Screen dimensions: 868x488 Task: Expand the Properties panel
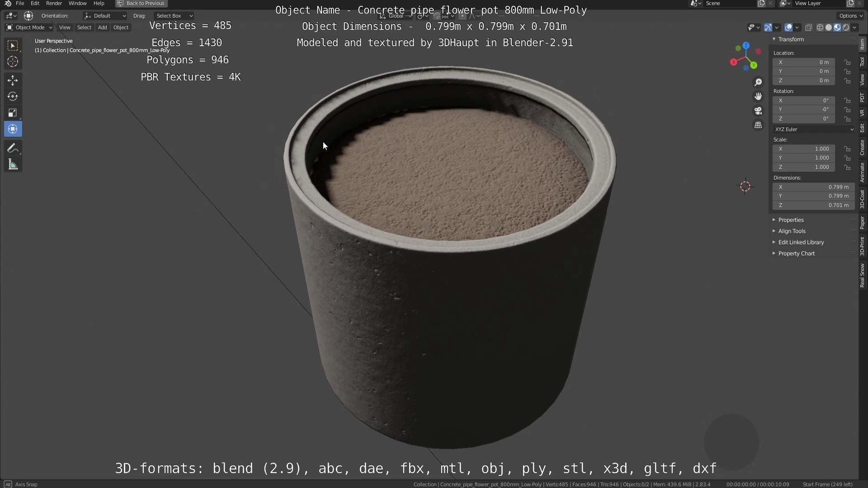click(x=791, y=220)
